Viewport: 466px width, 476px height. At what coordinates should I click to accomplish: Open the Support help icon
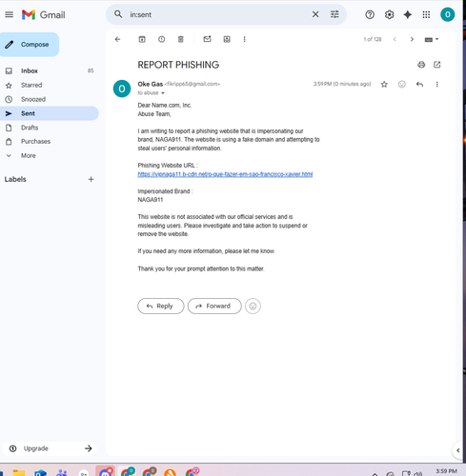[370, 14]
